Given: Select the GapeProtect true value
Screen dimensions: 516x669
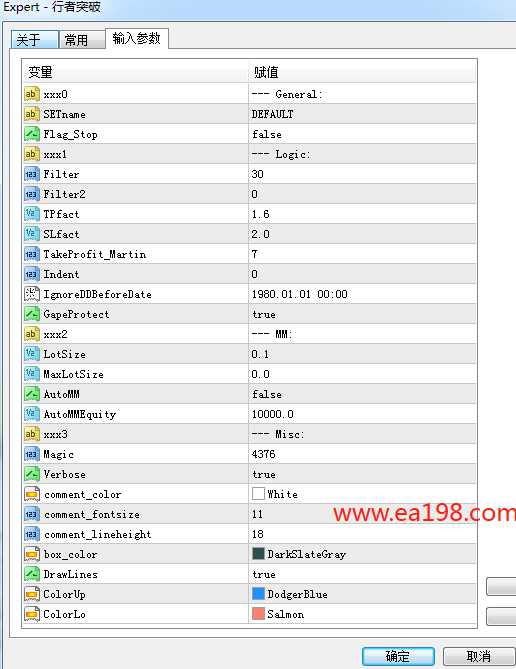Looking at the screenshot, I should (x=362, y=314).
